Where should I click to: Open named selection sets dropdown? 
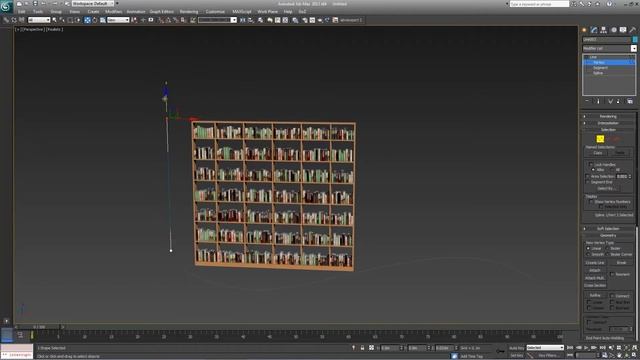pyautogui.click(x=217, y=20)
